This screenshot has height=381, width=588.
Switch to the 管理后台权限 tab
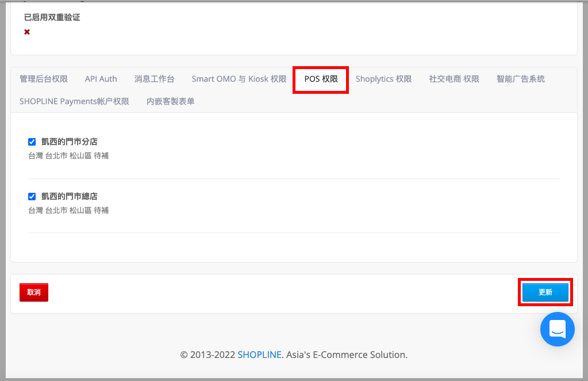44,79
